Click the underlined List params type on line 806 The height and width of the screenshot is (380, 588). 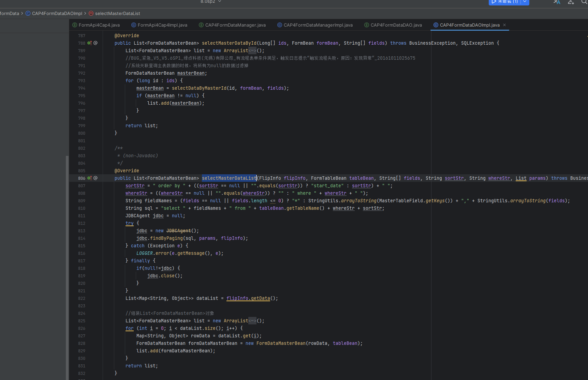pos(521,178)
